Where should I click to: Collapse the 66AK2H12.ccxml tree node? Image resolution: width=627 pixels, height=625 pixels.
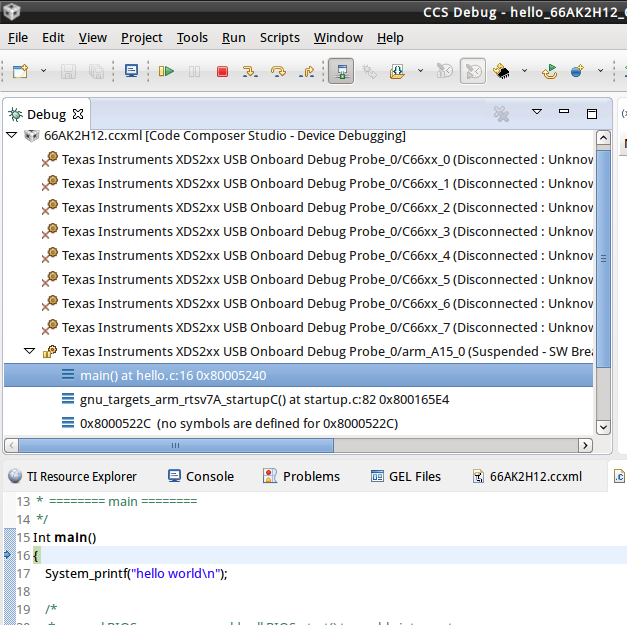12,135
